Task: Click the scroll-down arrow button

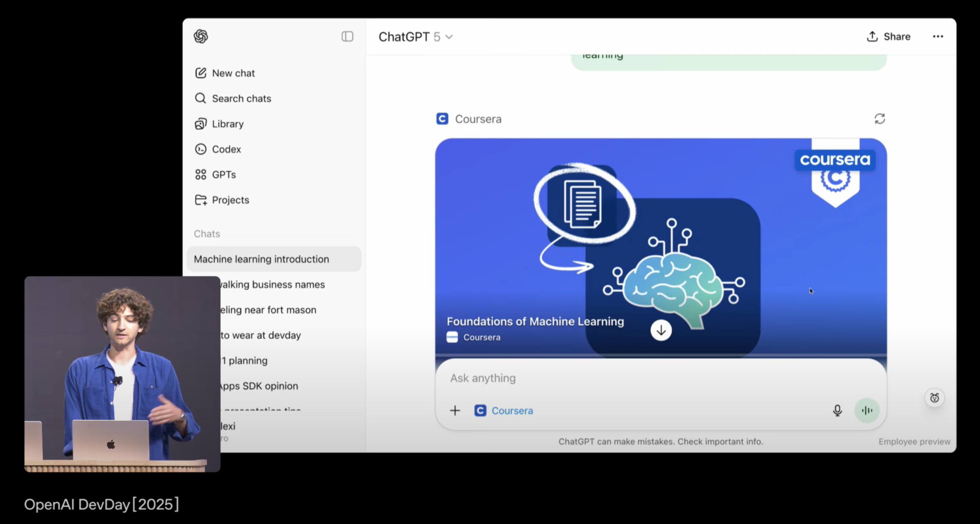Action: tap(661, 330)
